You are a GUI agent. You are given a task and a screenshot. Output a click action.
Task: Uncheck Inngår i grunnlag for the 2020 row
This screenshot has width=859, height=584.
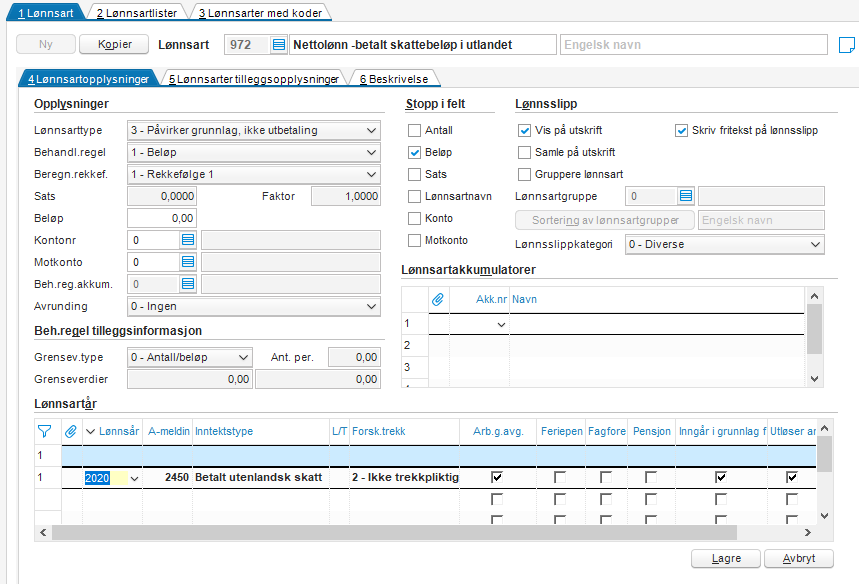721,477
